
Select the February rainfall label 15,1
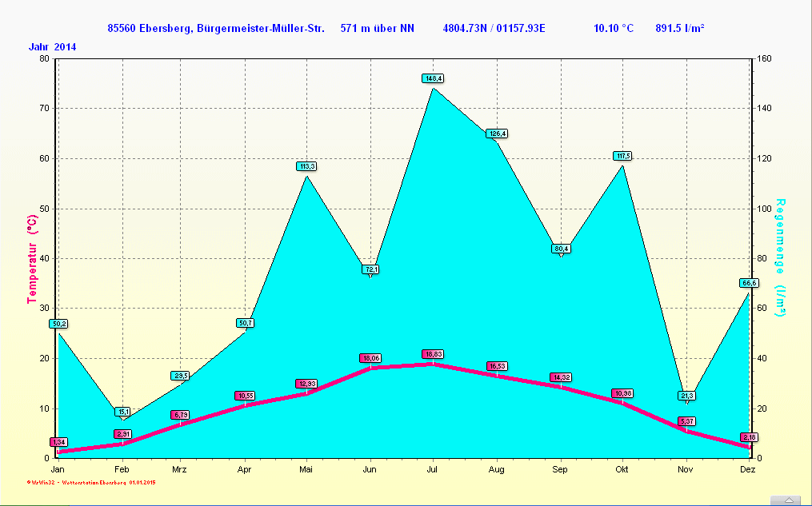(x=122, y=412)
